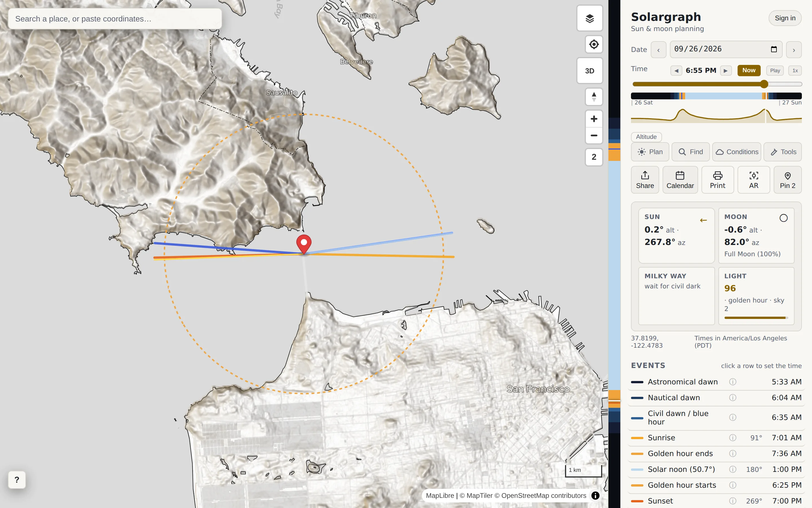Image resolution: width=812 pixels, height=508 pixels.
Task: Click the LIGHT score card
Action: [756, 296]
